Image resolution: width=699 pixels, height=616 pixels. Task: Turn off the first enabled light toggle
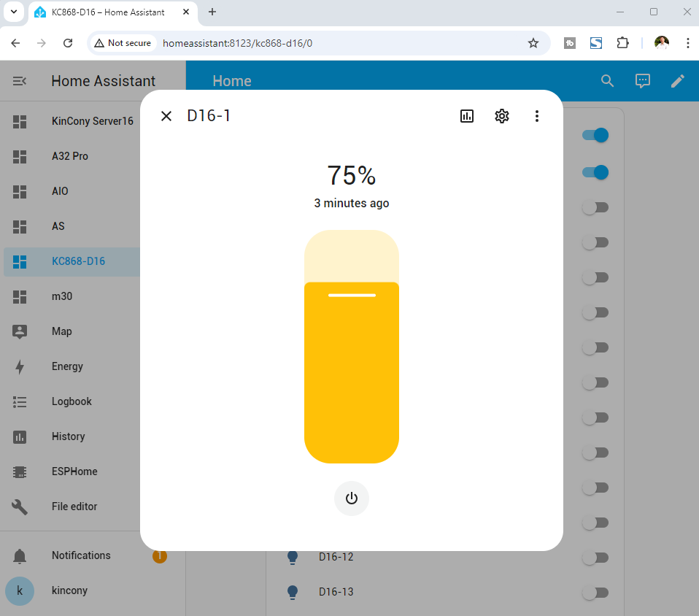pos(595,135)
